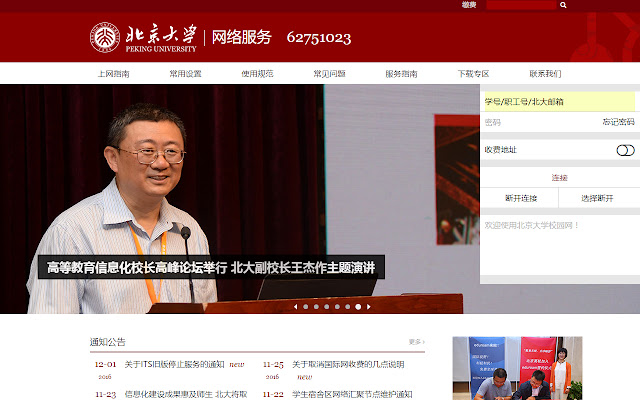This screenshot has height=400, width=640.
Task: Open the 上网指南 menu
Action: 113,74
